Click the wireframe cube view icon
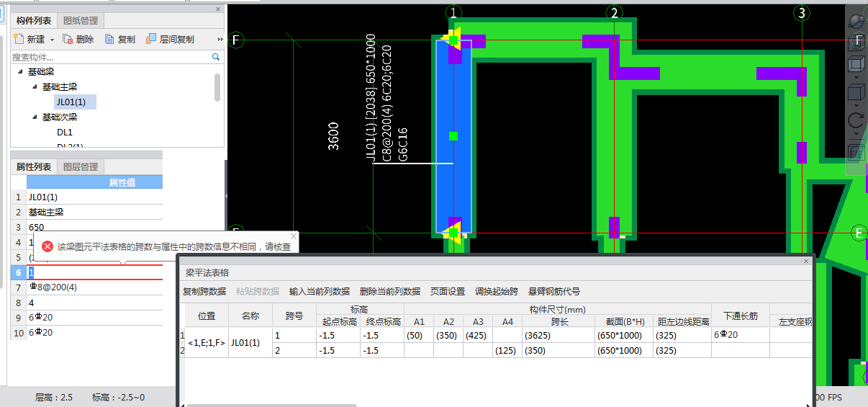 [856, 65]
